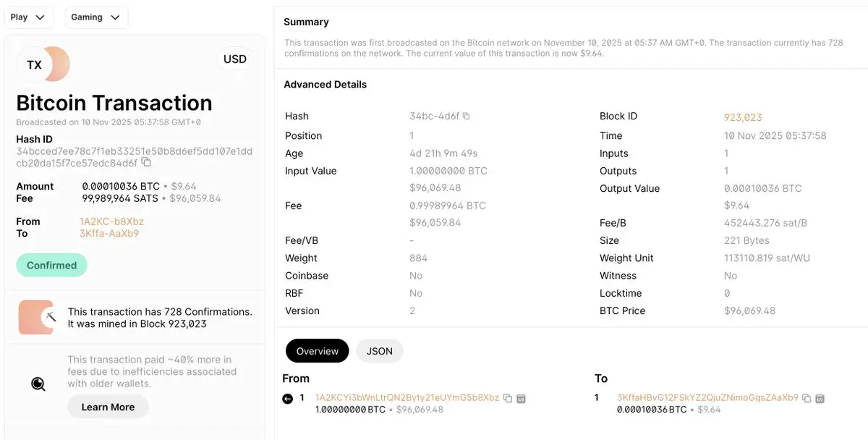Open Block ID 923,023 link
The width and height of the screenshot is (868, 440).
(x=743, y=117)
